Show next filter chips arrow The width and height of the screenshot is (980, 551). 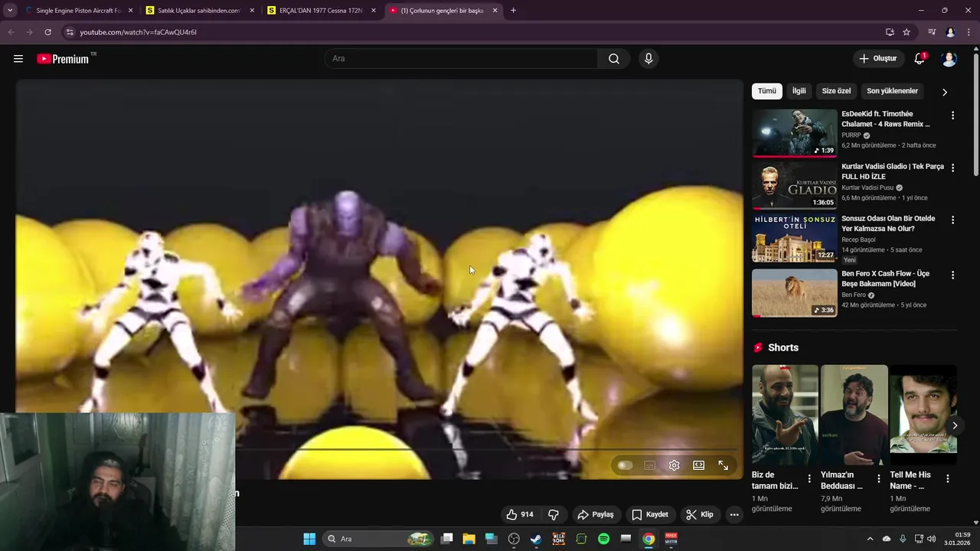click(945, 92)
